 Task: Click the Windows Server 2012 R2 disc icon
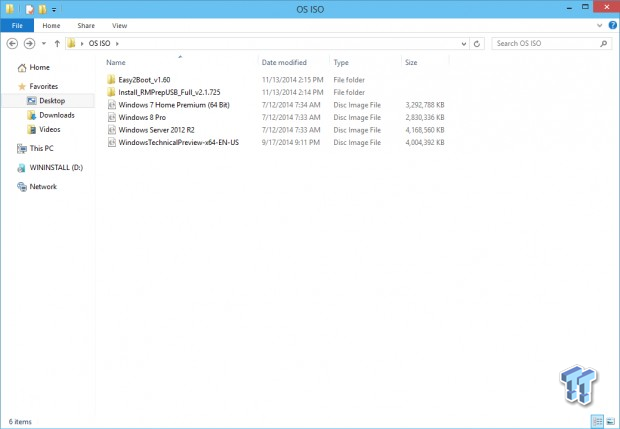112,130
